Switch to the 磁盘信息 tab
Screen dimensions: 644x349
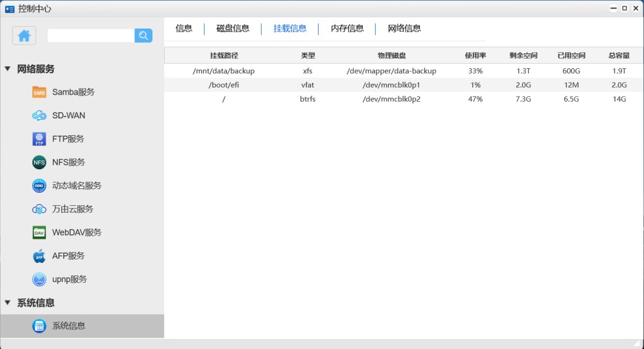pos(232,29)
